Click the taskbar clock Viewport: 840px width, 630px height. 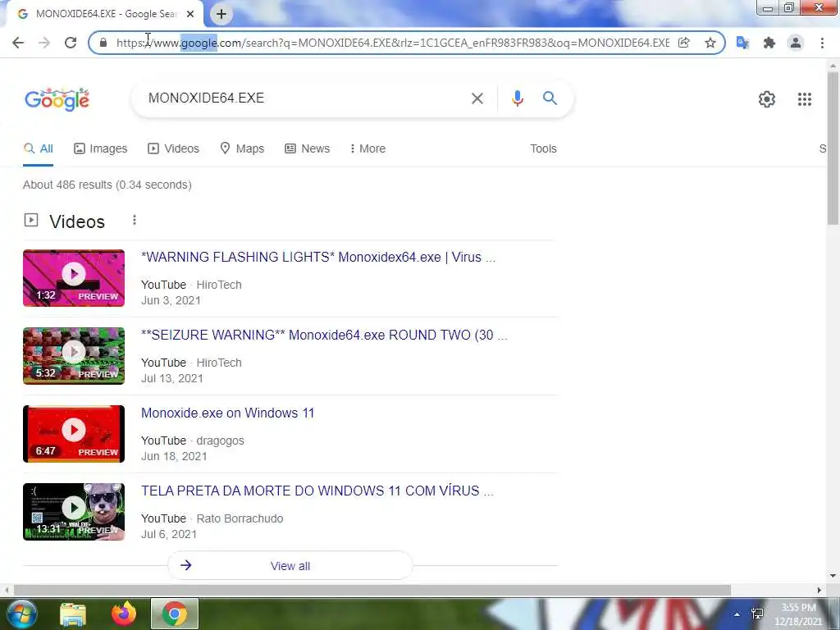click(x=798, y=614)
